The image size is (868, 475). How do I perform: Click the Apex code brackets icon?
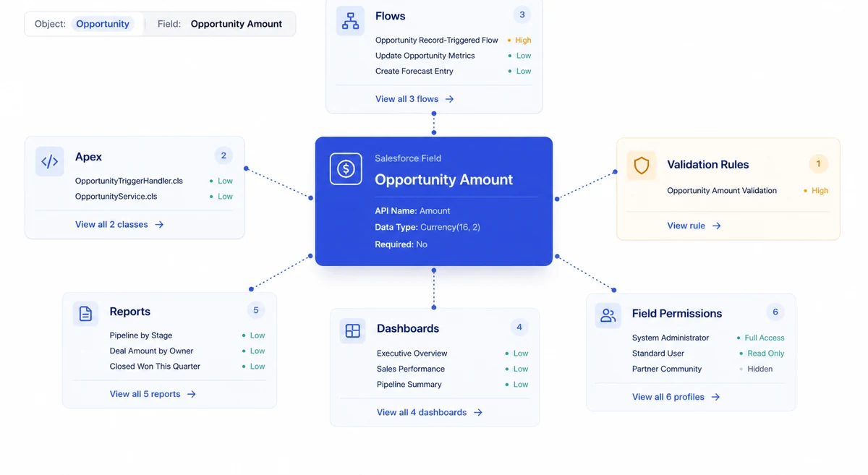(x=50, y=162)
